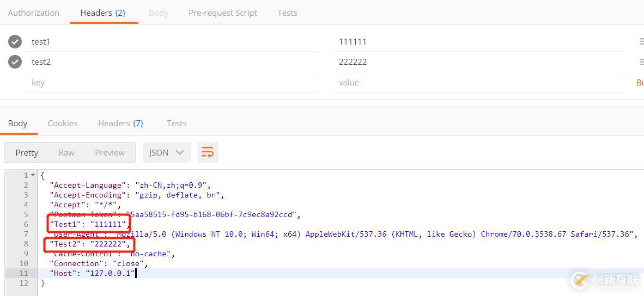Focus the empty new value field

(x=478, y=82)
